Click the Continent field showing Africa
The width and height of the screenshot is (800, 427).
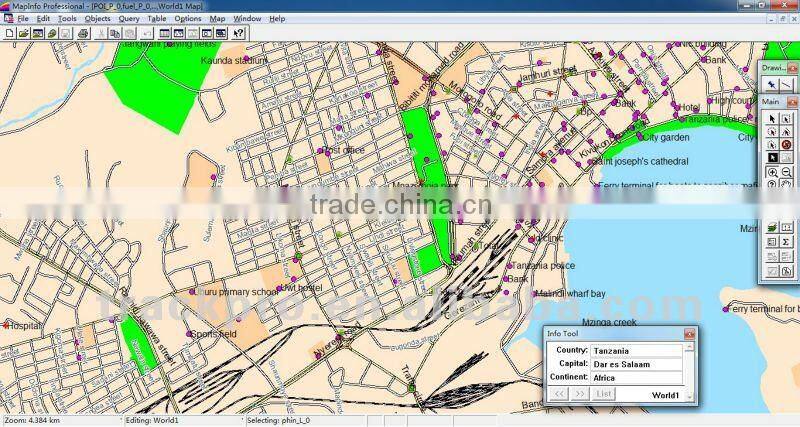point(636,378)
